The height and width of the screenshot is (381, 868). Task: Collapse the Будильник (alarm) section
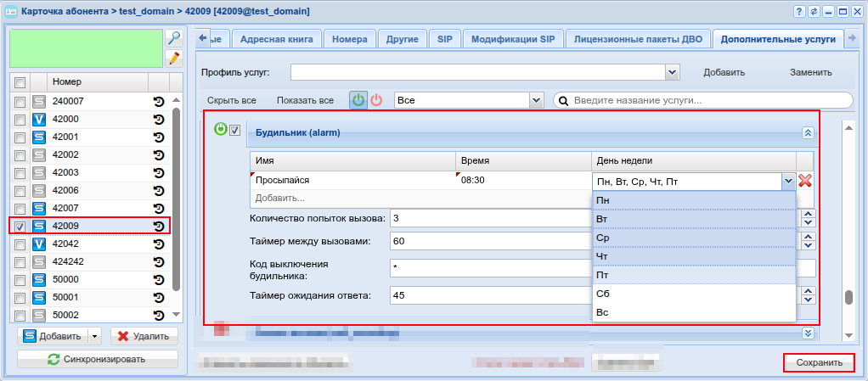808,132
